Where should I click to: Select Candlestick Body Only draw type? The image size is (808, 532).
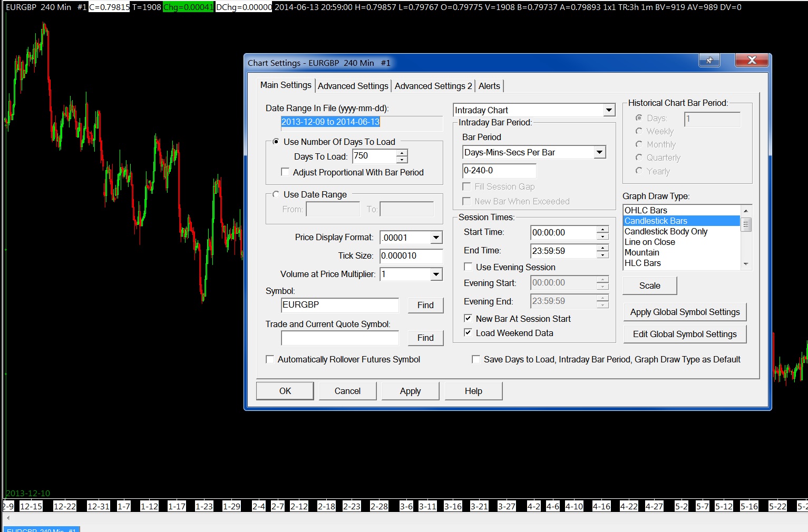click(682, 231)
